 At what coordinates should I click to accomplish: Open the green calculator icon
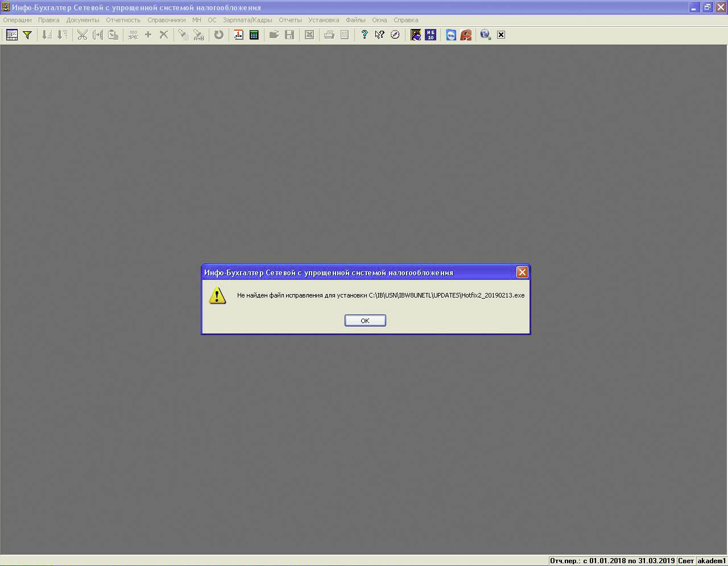point(254,35)
